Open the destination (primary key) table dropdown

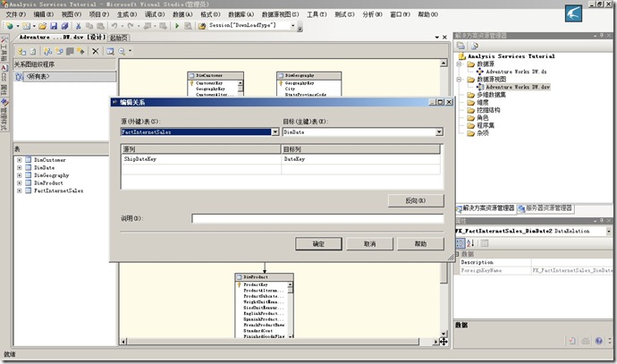pos(439,132)
